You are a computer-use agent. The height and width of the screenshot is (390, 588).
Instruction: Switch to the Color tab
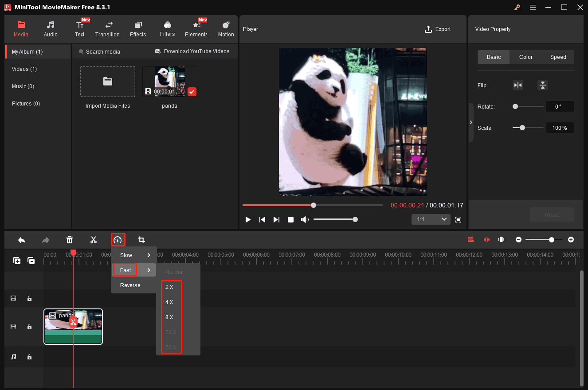tap(525, 57)
